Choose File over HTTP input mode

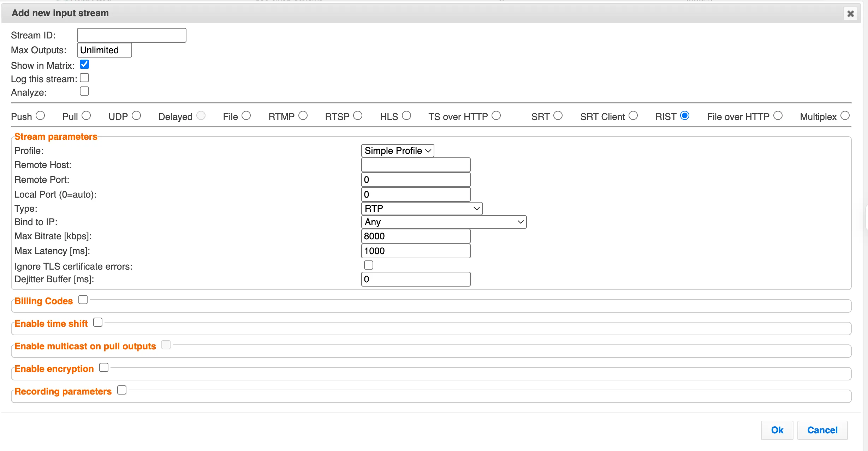coord(778,116)
